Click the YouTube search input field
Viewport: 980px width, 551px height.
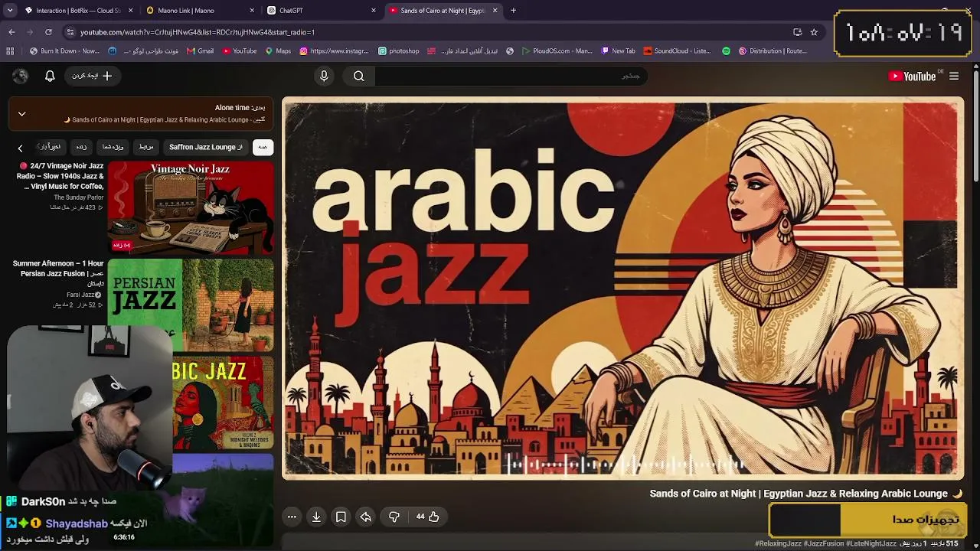coord(511,76)
